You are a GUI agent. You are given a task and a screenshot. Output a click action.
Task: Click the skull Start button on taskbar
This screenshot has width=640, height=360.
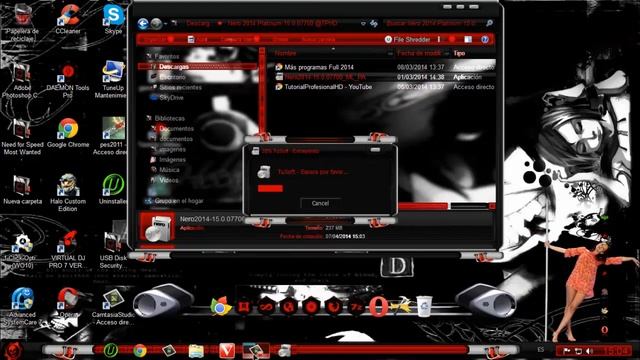[13, 351]
